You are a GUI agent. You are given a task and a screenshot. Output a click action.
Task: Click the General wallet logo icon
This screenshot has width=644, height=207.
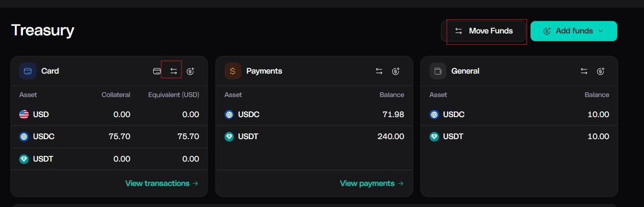click(x=438, y=71)
